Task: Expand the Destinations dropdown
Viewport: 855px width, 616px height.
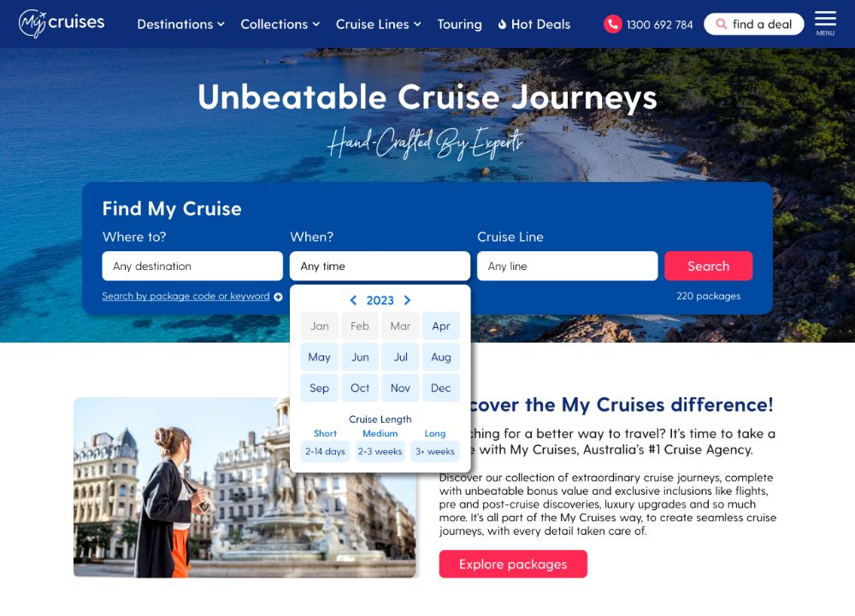Action: pyautogui.click(x=180, y=24)
